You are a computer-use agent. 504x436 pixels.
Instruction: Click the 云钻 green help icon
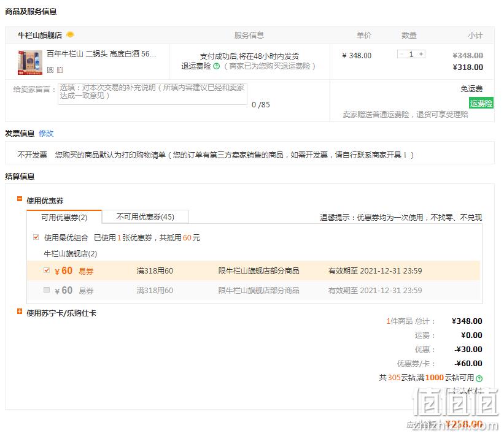(479, 378)
